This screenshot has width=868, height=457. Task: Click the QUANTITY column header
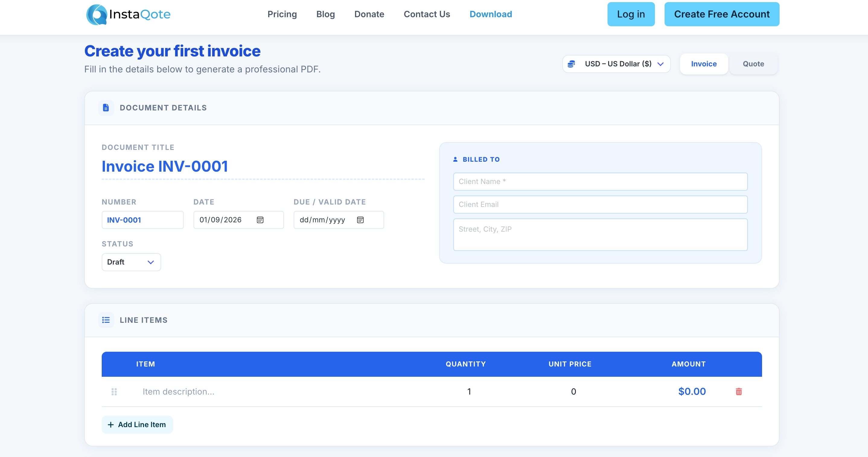[x=466, y=364]
